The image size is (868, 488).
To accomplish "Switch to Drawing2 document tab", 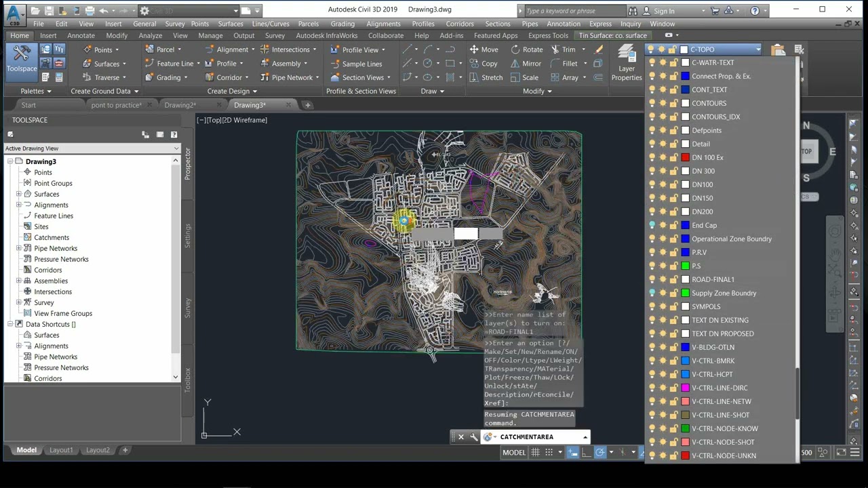I will click(180, 105).
